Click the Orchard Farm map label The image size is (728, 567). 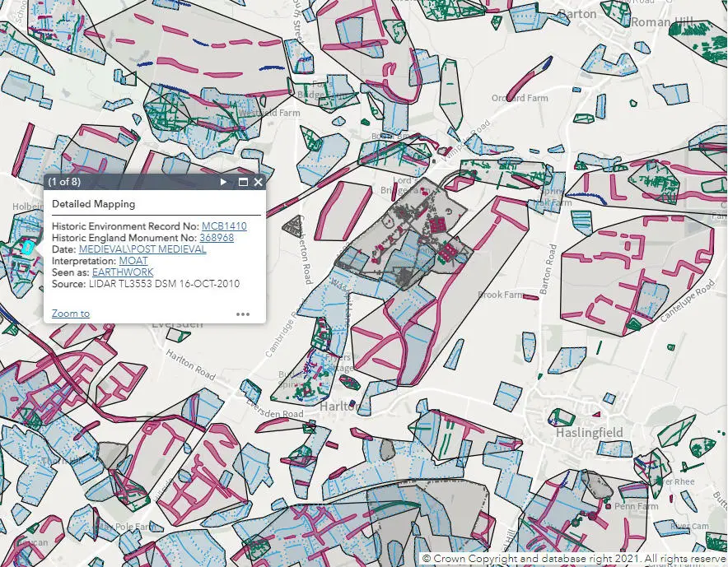coord(520,98)
